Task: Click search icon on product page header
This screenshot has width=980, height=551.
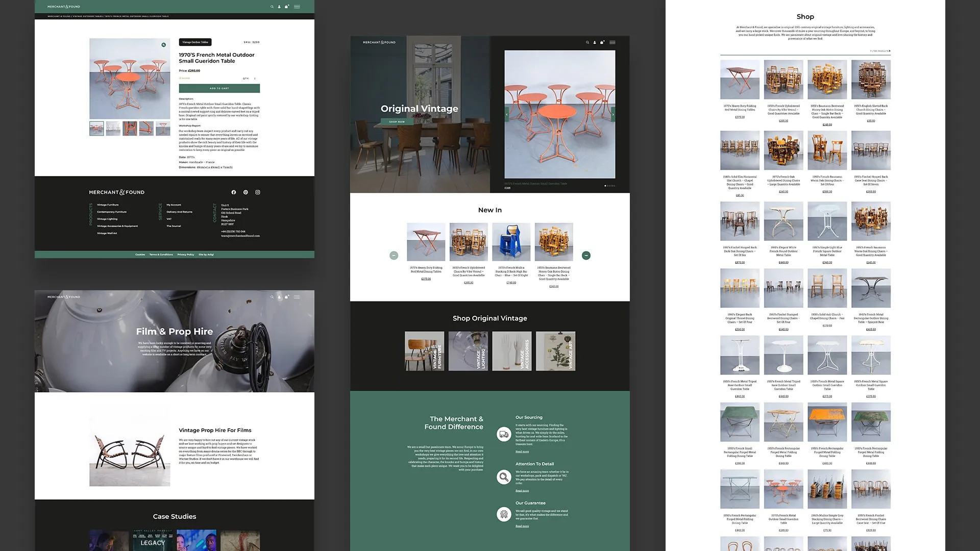Action: pos(272,7)
